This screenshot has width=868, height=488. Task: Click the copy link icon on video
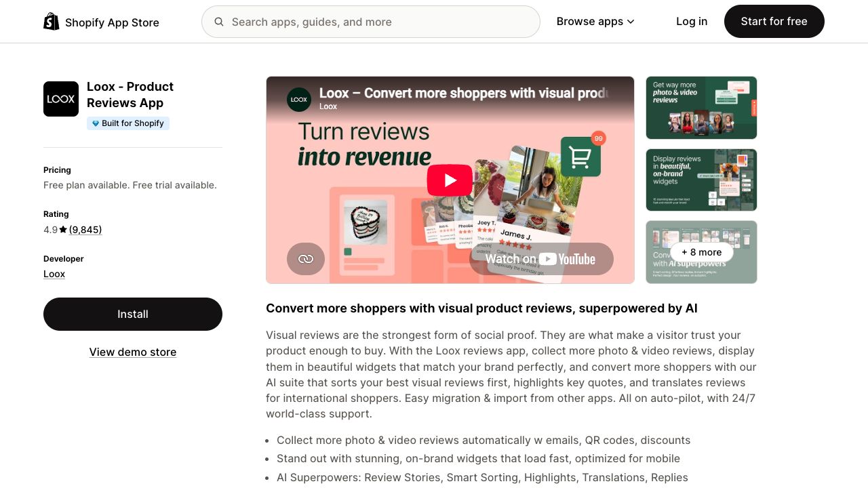[306, 259]
